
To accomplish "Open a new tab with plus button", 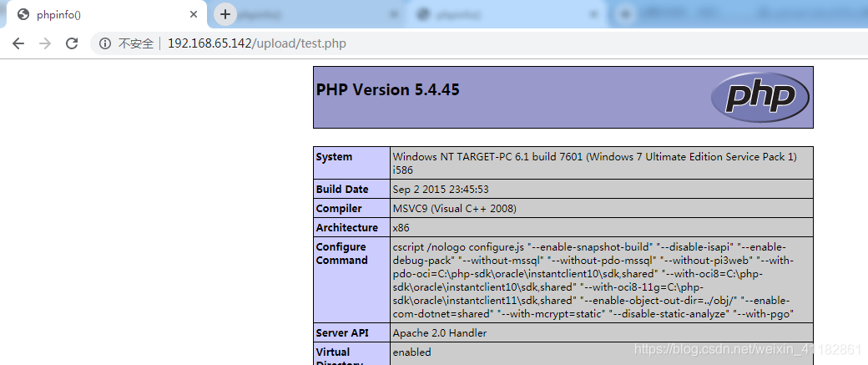I will (225, 14).
